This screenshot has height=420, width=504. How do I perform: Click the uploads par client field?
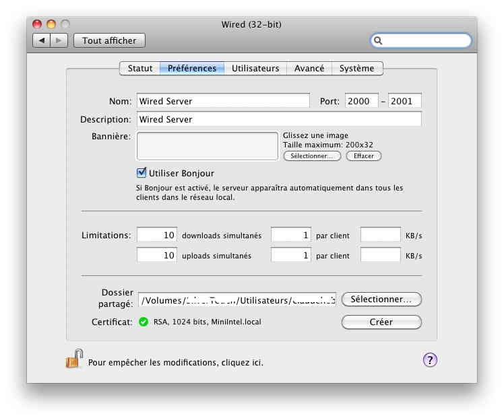coord(291,255)
